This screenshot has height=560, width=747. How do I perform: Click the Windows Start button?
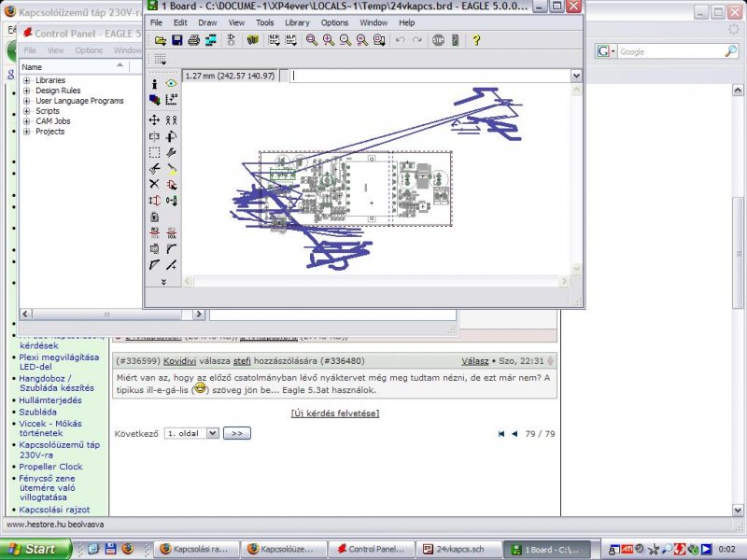pos(35,549)
